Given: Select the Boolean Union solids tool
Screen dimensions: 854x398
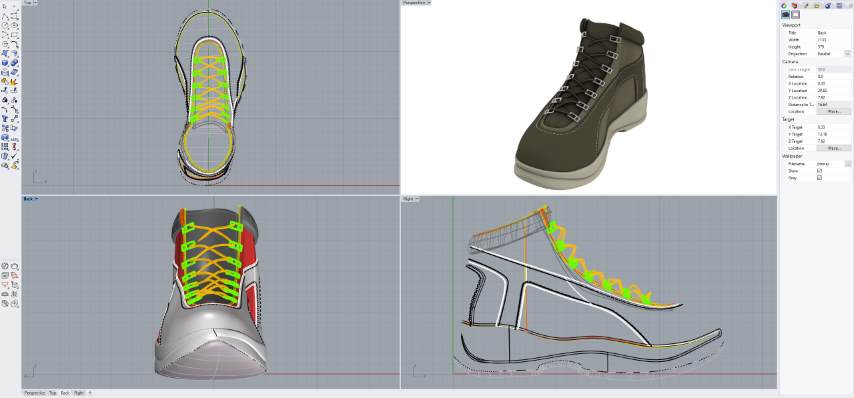Looking at the screenshot, I should click(15, 63).
